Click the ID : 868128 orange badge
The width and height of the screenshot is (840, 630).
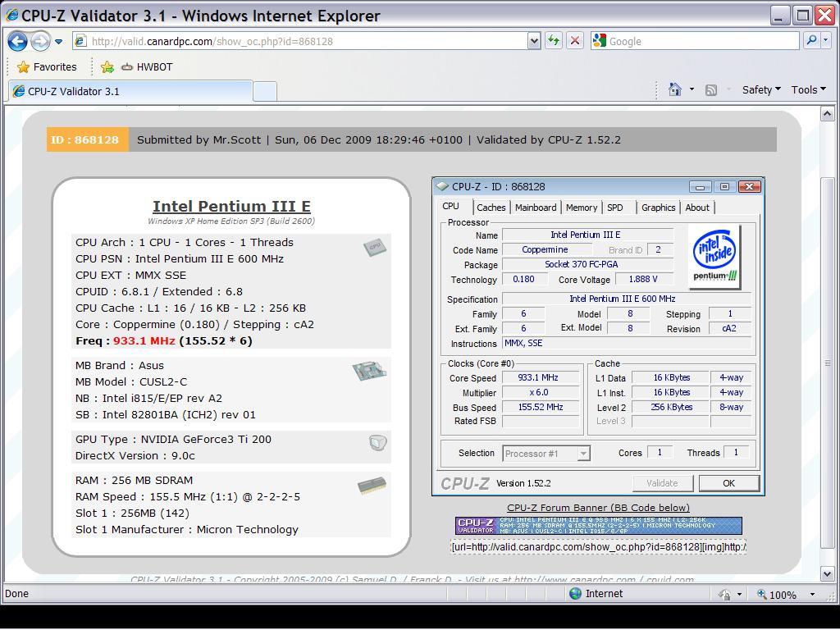click(87, 139)
